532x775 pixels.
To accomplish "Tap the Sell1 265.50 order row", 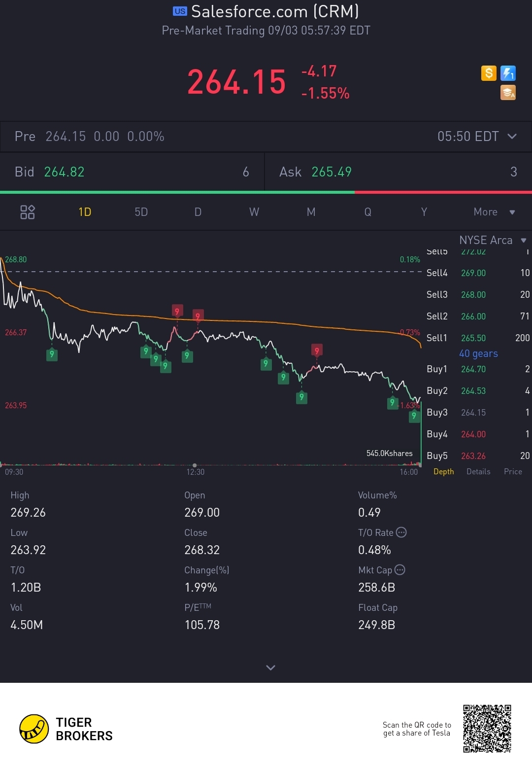I will click(478, 338).
